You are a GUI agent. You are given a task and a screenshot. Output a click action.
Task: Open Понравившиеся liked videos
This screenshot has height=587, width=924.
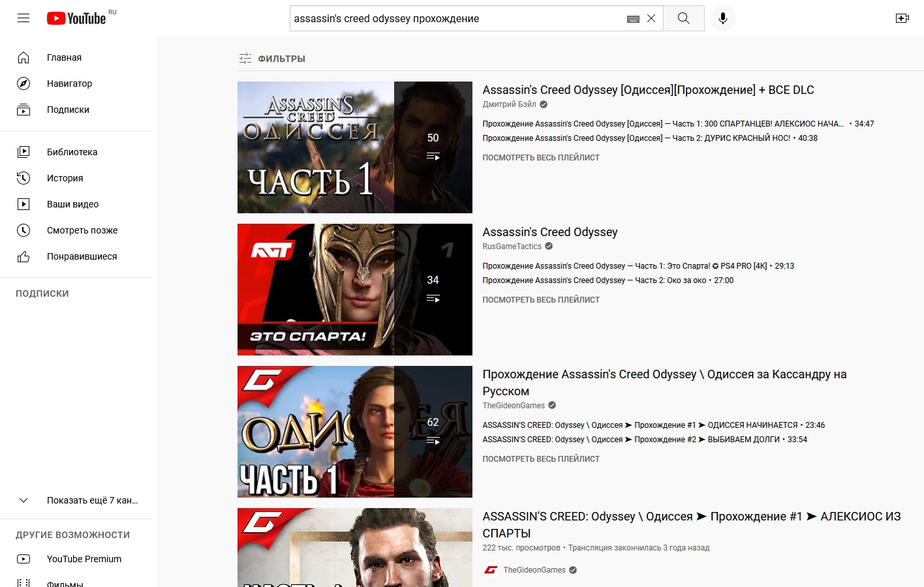pos(82,256)
